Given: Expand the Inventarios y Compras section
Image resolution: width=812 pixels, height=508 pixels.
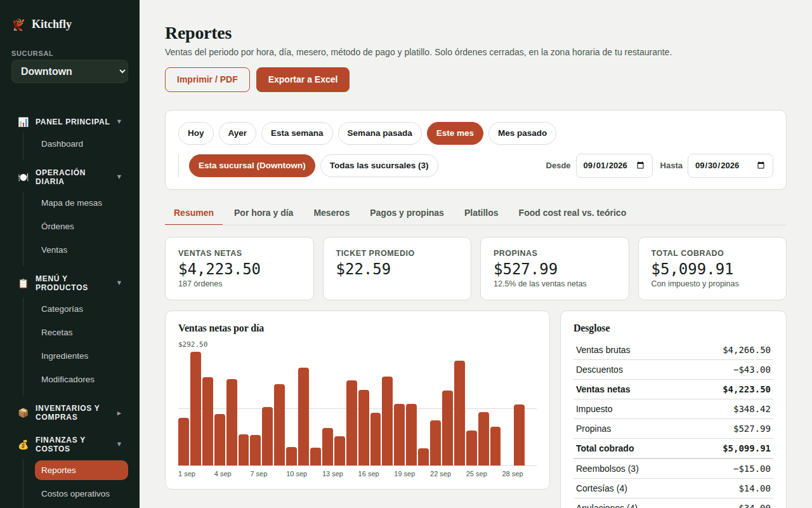Looking at the screenshot, I should (119, 413).
